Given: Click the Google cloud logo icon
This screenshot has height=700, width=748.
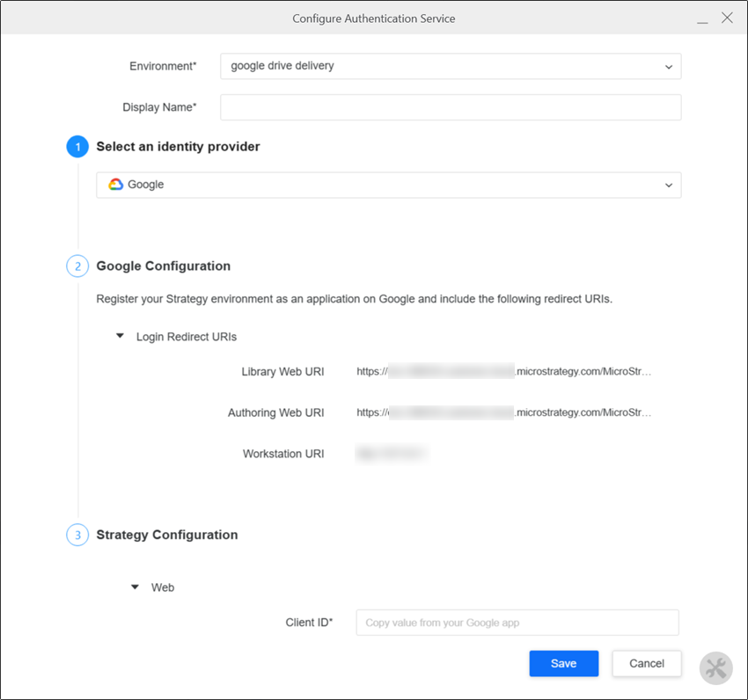Looking at the screenshot, I should coord(115,185).
